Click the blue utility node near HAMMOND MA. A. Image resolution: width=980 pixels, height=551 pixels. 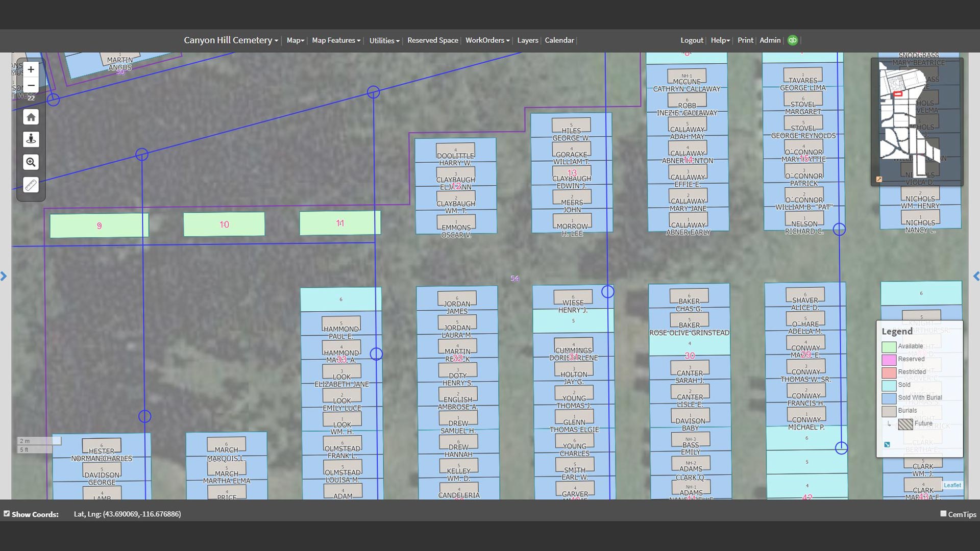pyautogui.click(x=376, y=354)
